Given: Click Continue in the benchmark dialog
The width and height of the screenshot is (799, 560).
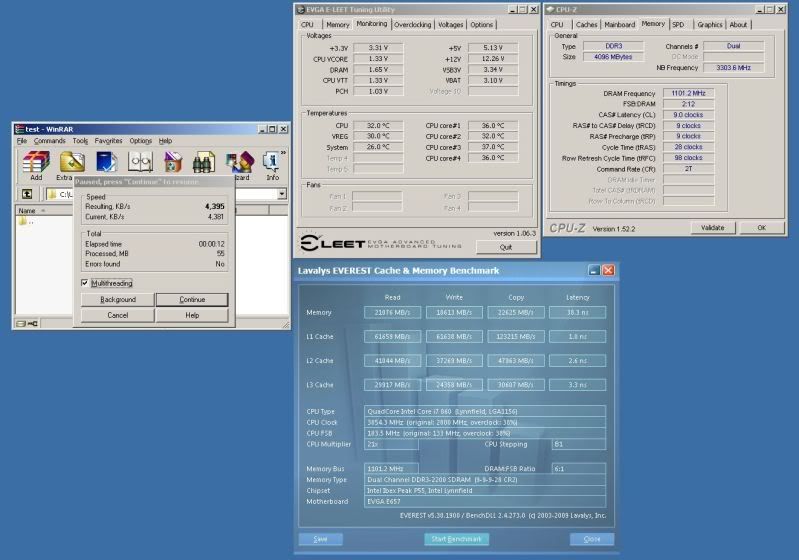Looking at the screenshot, I should (x=192, y=300).
